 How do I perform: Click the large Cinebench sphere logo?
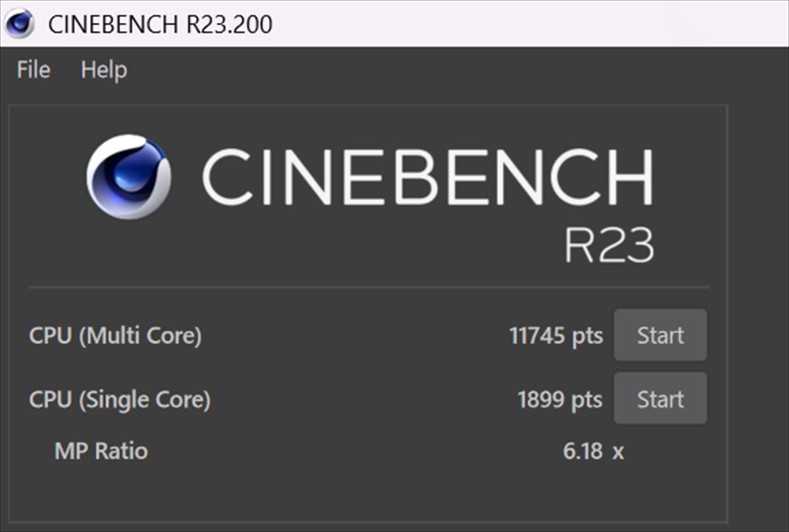[129, 177]
